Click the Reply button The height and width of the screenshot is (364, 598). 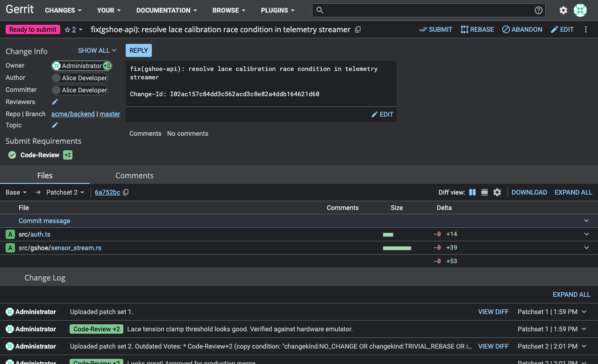click(139, 50)
